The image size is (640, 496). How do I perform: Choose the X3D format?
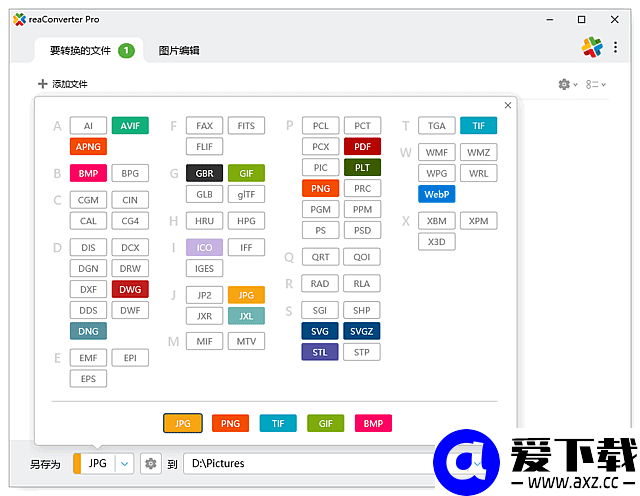(x=437, y=242)
